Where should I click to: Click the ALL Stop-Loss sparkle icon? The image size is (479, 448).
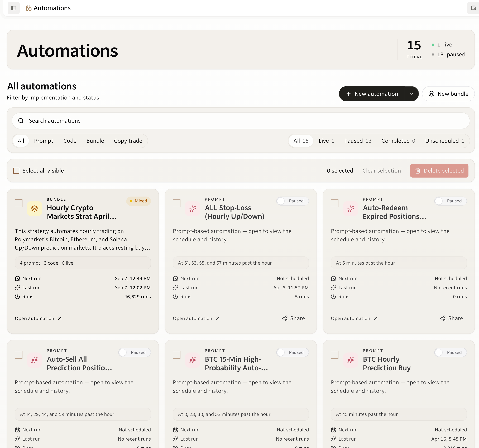tap(193, 209)
